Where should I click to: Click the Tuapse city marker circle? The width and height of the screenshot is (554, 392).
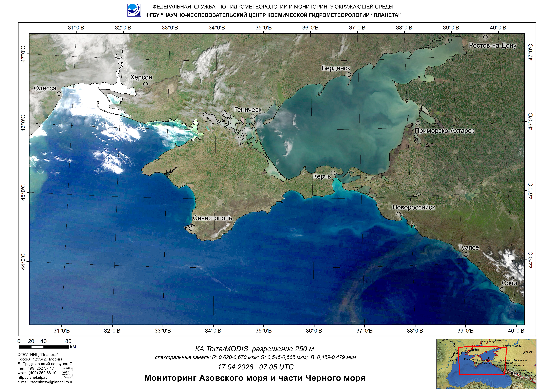[x=466, y=254]
